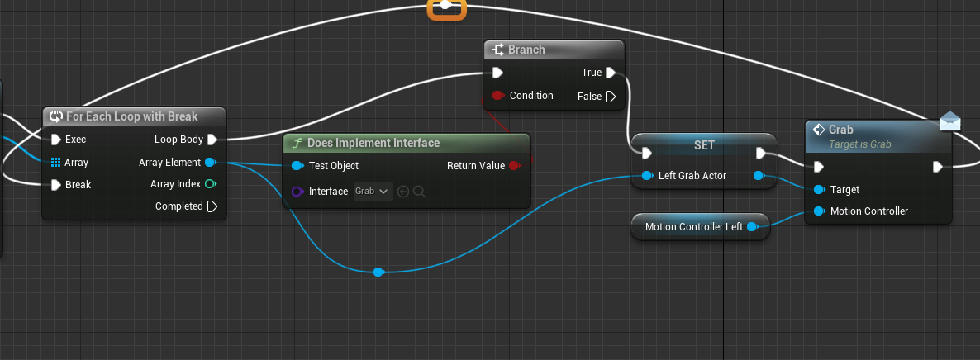The image size is (980, 360).
Task: Click the Grab node Motion Controller pin
Action: (x=819, y=211)
